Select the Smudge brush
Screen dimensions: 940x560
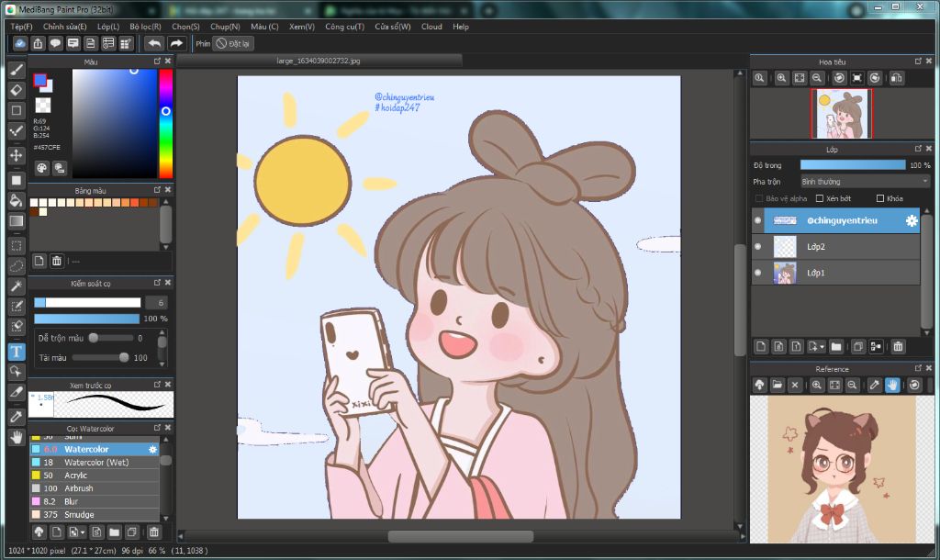point(95,514)
